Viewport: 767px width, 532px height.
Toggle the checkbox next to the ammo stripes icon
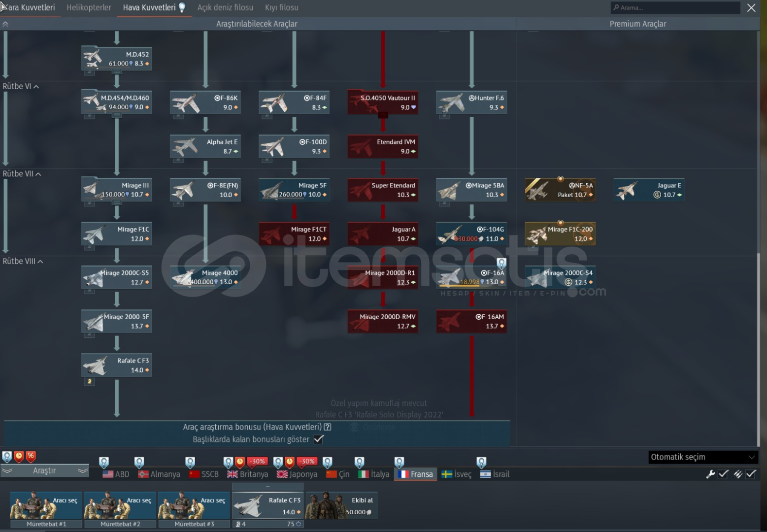(x=751, y=474)
